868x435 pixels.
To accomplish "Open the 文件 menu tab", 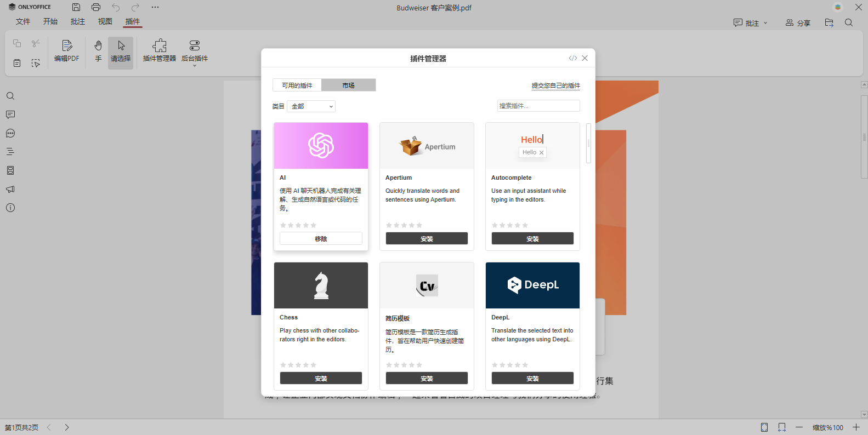I will point(23,21).
